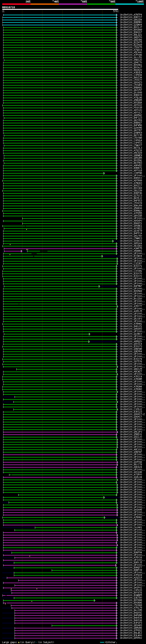Select label UniRef100_A3BXE4
The height and width of the screenshot is (644, 146).
[x=131, y=72]
